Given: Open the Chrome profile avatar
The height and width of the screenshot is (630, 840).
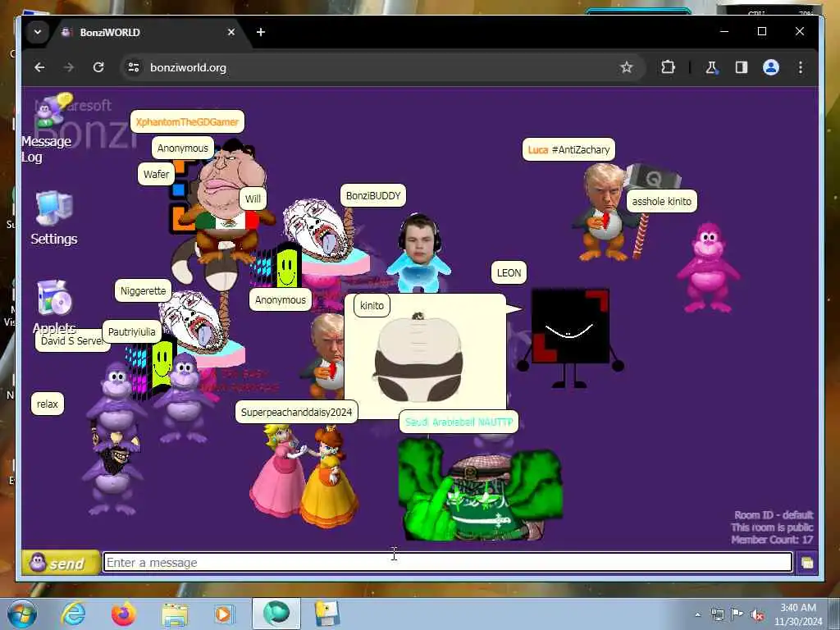Looking at the screenshot, I should click(771, 67).
